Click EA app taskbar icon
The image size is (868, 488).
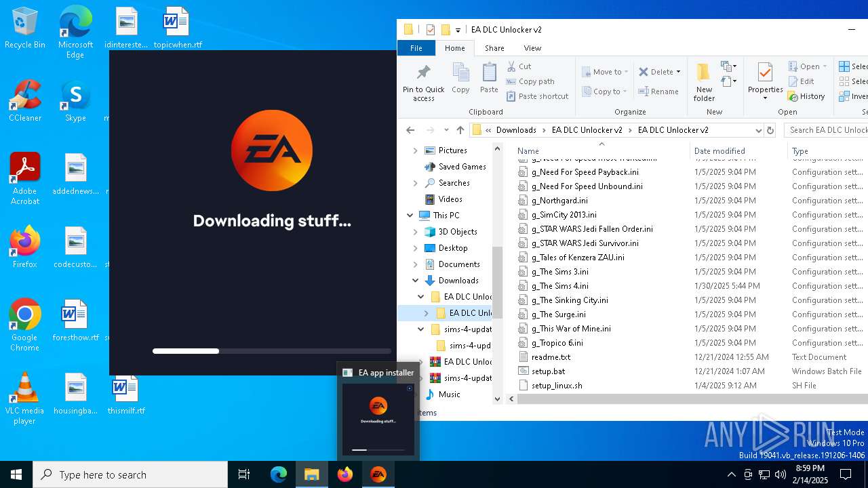coord(378,474)
